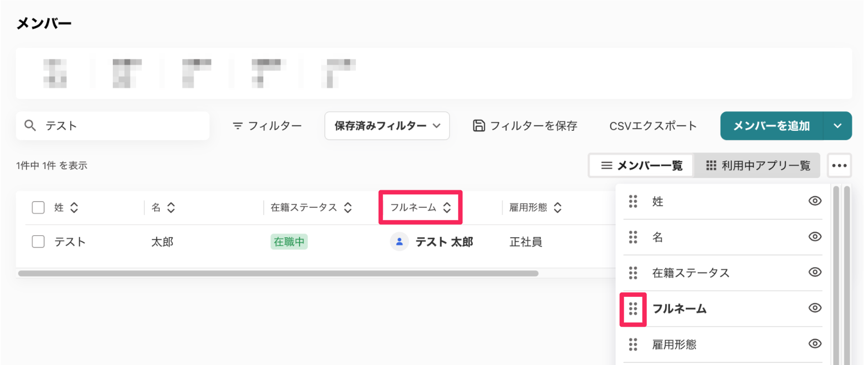The image size is (868, 365).
Task: Check the select-all checkbox in table header
Action: [38, 207]
